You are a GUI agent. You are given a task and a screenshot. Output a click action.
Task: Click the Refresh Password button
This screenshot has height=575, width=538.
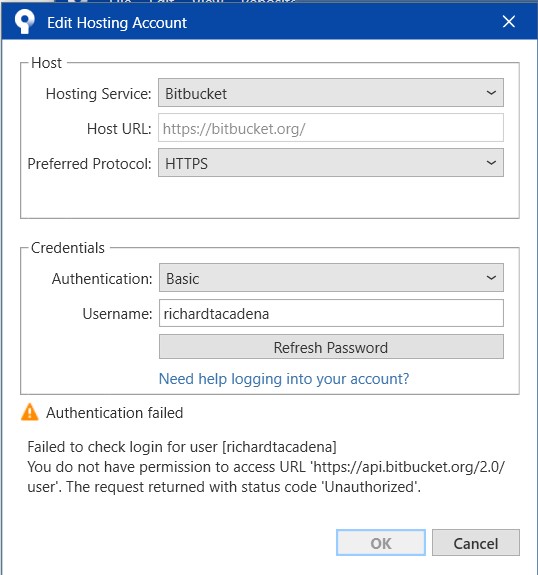coord(331,347)
